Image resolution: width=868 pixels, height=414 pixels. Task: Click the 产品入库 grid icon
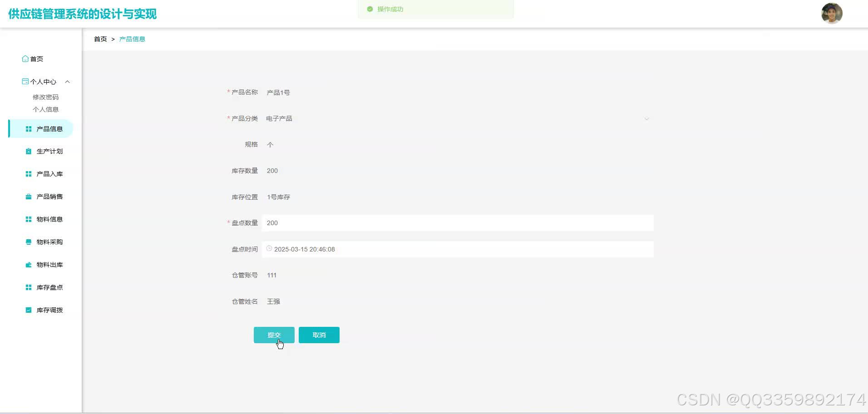(29, 174)
